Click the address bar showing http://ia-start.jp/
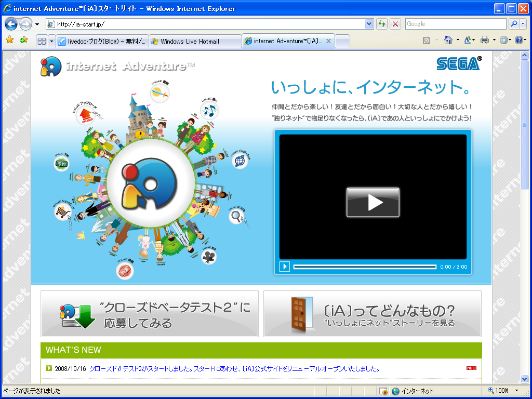The height and width of the screenshot is (399, 532). pyautogui.click(x=206, y=24)
